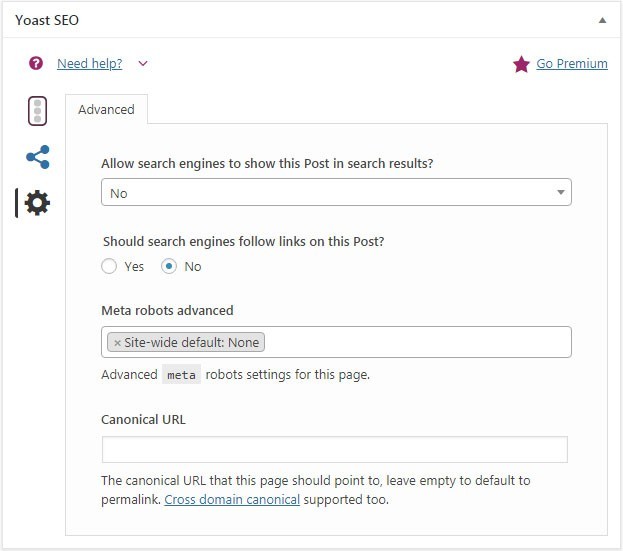Click the 'Should search engines follow links' question
Image resolution: width=623 pixels, height=551 pixels.
coord(244,242)
